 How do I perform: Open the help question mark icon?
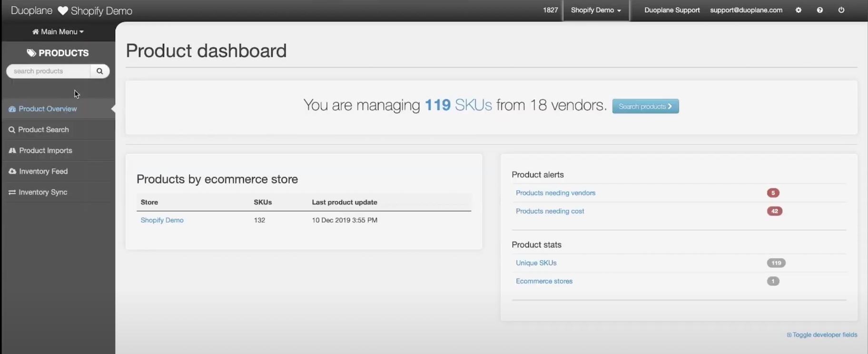(x=819, y=10)
